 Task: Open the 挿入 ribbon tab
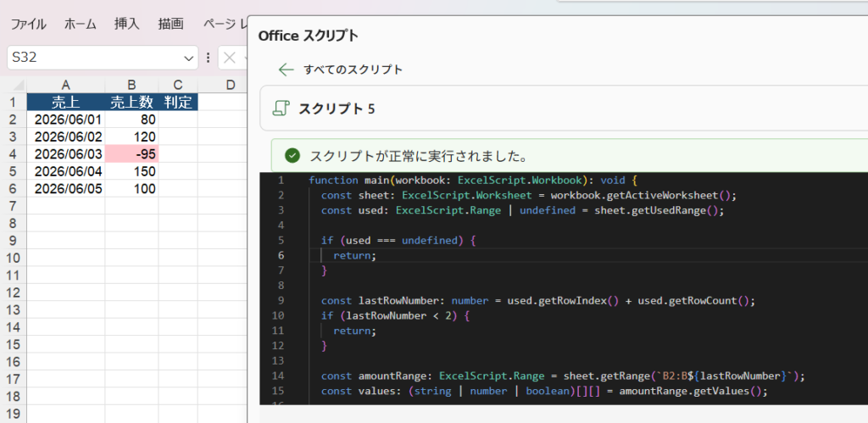click(127, 24)
